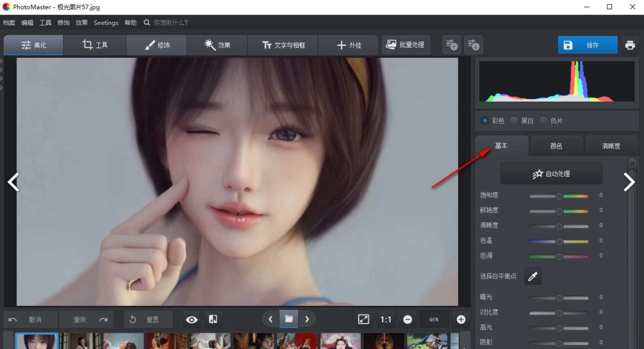Click the add preset sliders icon
Image resolution: width=644 pixels, height=349 pixels.
[452, 45]
